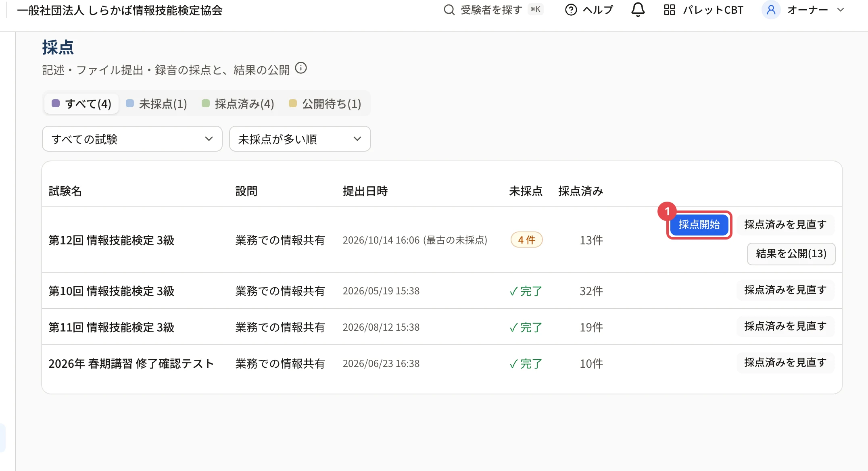Click the 提出日時 column header
Image resolution: width=868 pixels, height=471 pixels.
tap(365, 191)
